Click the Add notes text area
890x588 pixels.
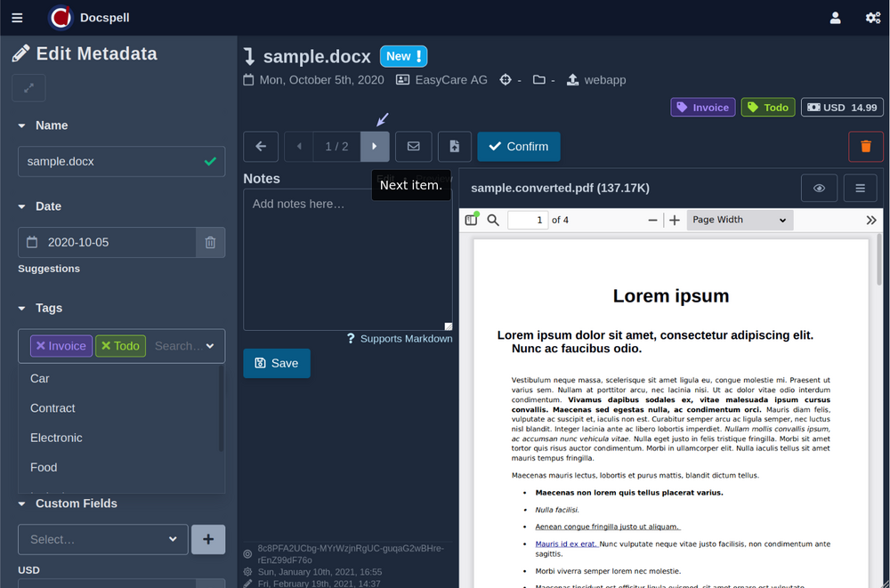coord(347,258)
